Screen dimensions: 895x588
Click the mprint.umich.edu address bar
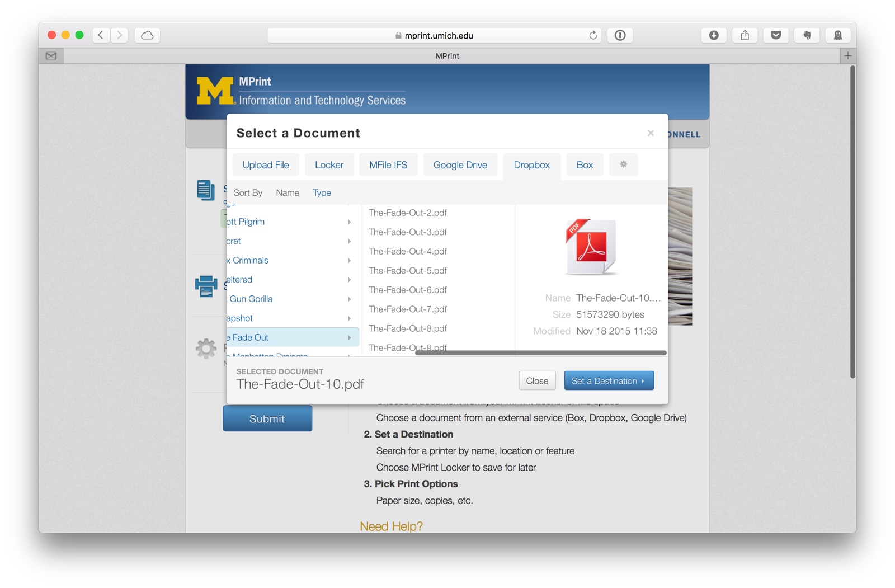(434, 35)
